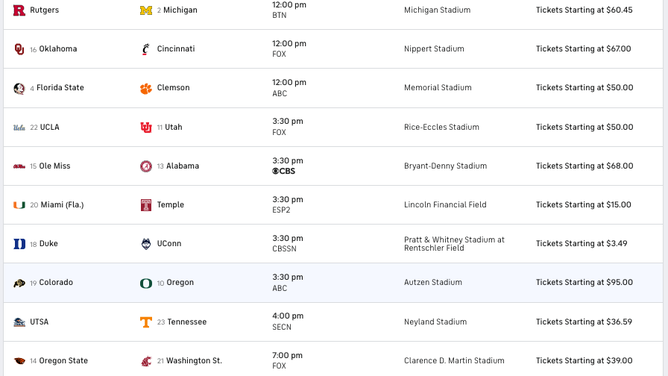
Task: Open the Oklahoma Sooners logo
Action: point(19,49)
